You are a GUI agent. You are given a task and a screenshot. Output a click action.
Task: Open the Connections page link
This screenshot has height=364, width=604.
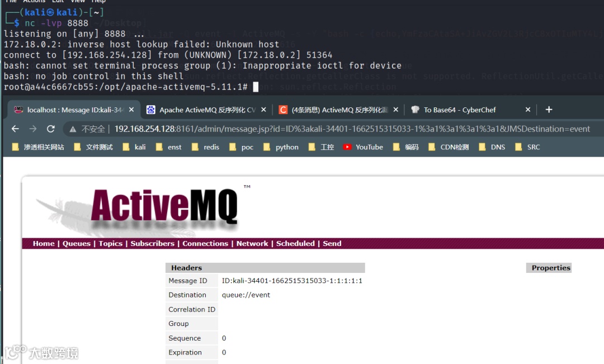[x=205, y=243]
